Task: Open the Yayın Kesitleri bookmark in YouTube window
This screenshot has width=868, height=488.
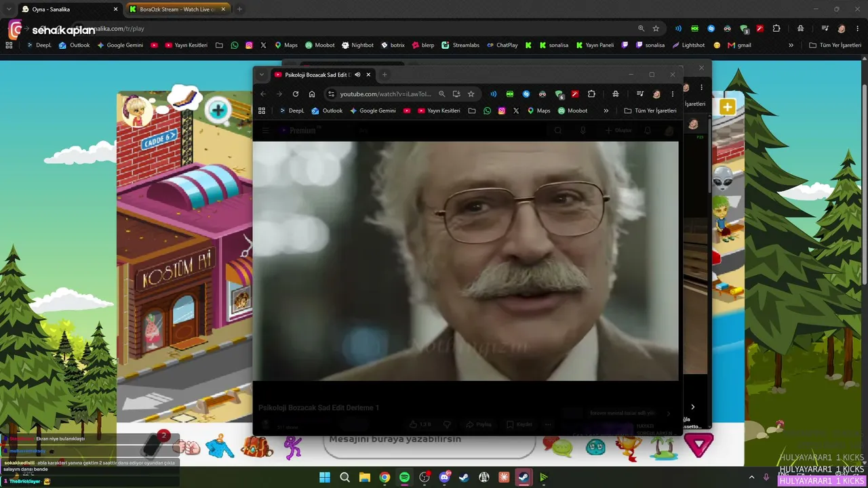Action: pos(439,110)
